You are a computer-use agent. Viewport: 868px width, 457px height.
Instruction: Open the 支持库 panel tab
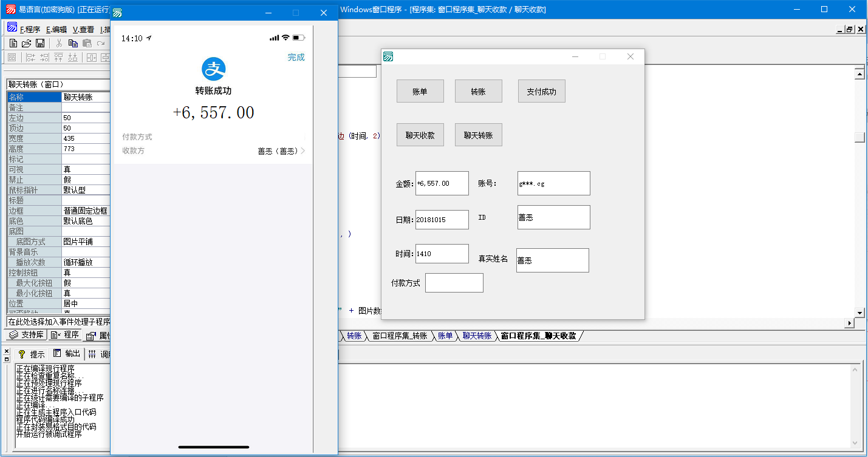pos(26,335)
